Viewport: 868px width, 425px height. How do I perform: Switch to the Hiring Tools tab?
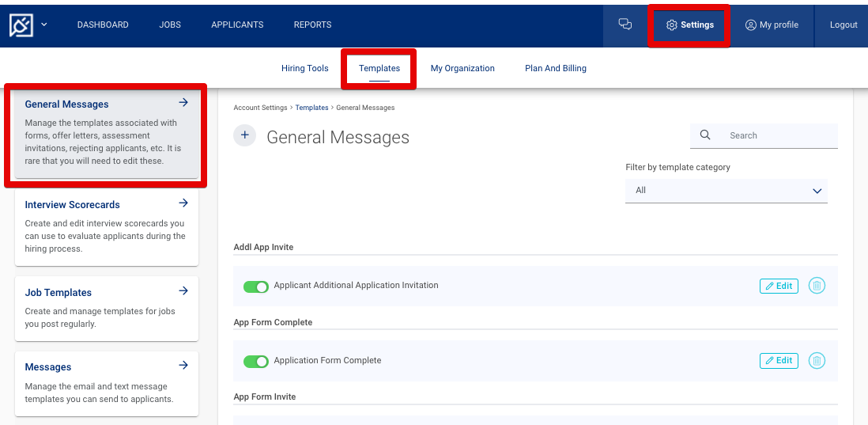[x=304, y=68]
